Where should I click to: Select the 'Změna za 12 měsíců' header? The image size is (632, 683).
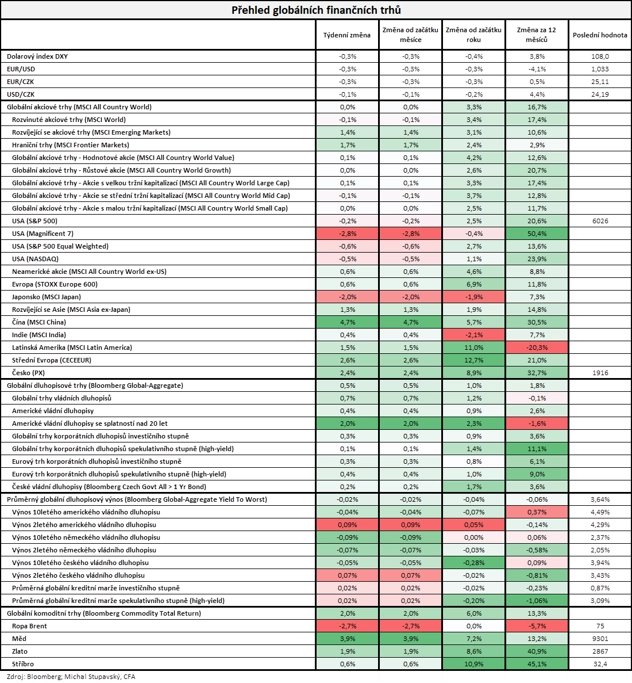(537, 35)
